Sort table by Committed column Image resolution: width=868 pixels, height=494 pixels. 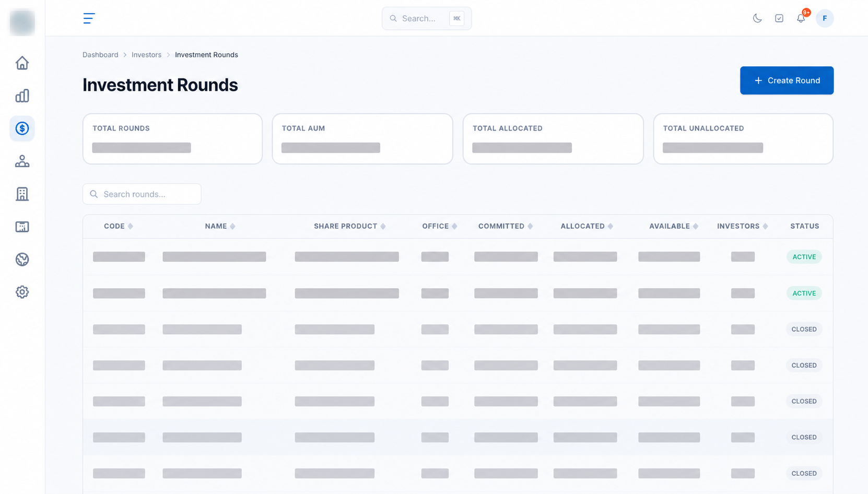click(x=506, y=226)
